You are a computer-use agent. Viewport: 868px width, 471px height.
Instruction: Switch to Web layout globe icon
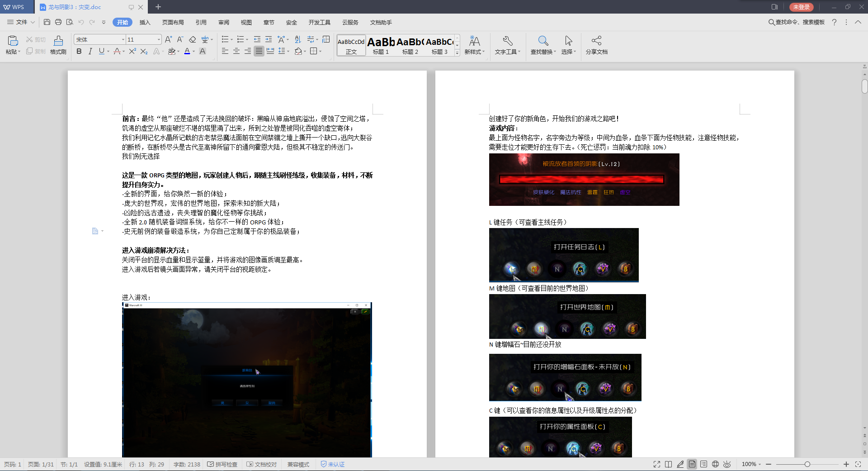pos(716,464)
